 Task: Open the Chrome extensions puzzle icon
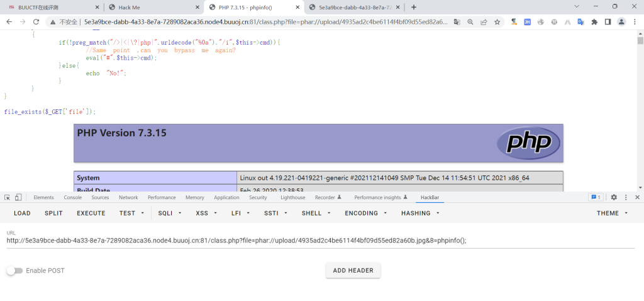(594, 21)
